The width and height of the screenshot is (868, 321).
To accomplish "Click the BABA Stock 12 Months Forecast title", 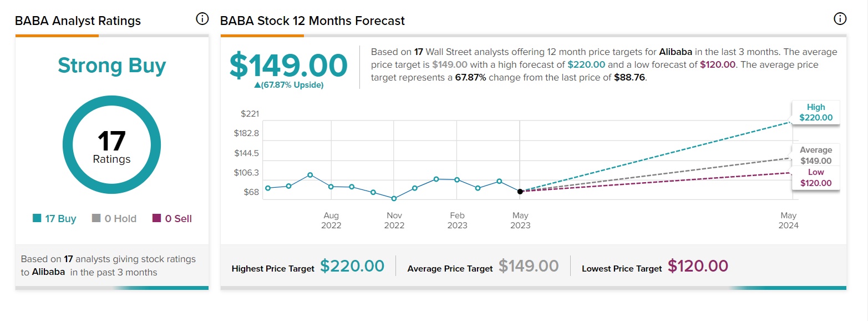I will (312, 21).
